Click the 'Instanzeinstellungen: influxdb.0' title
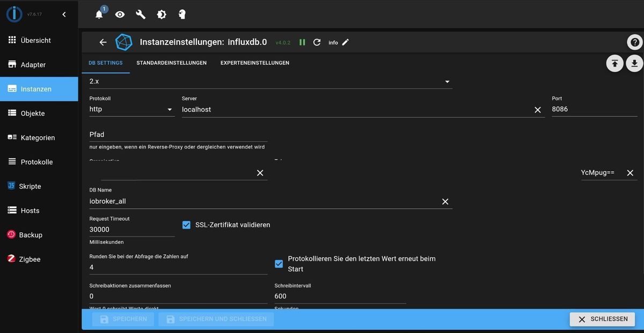The height and width of the screenshot is (333, 644). [x=203, y=42]
